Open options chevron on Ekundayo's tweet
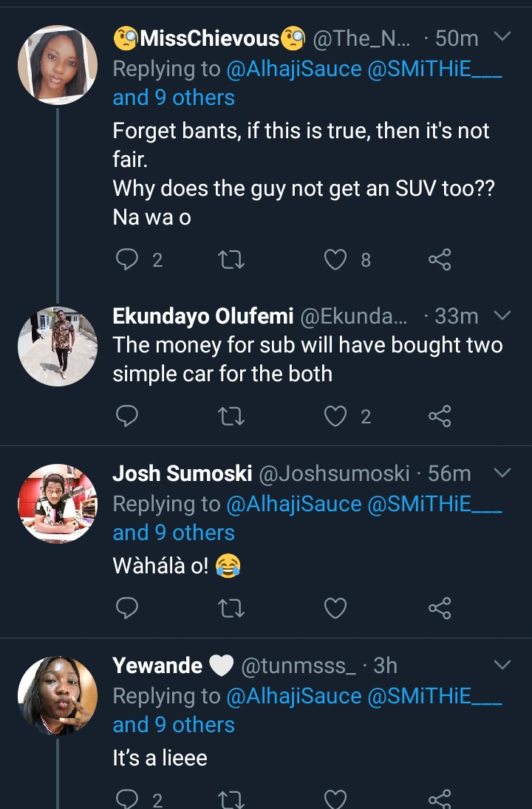This screenshot has height=809, width=532. 502,315
